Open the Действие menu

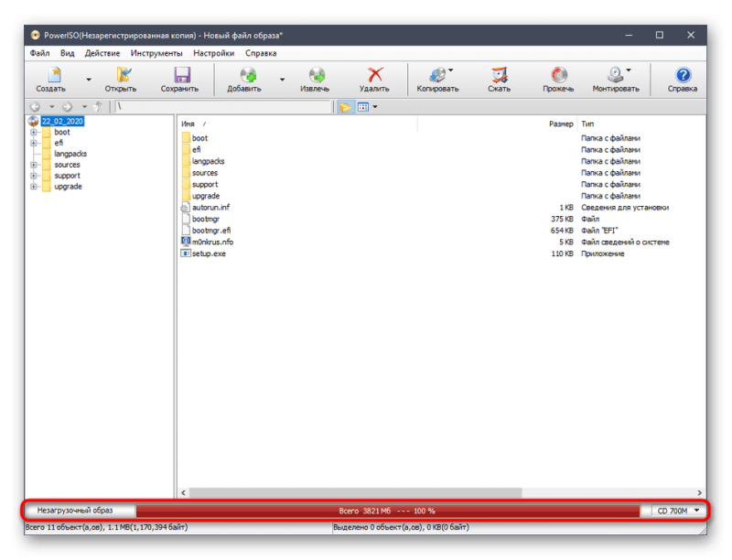point(102,53)
